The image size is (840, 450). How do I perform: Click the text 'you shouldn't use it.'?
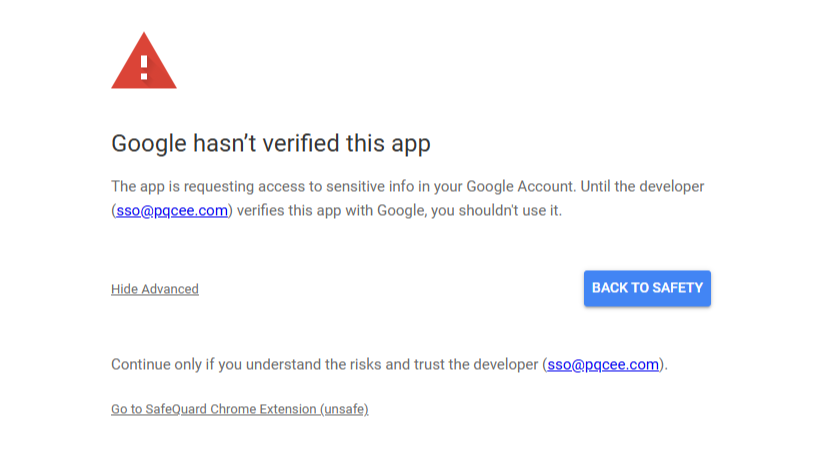click(x=497, y=211)
